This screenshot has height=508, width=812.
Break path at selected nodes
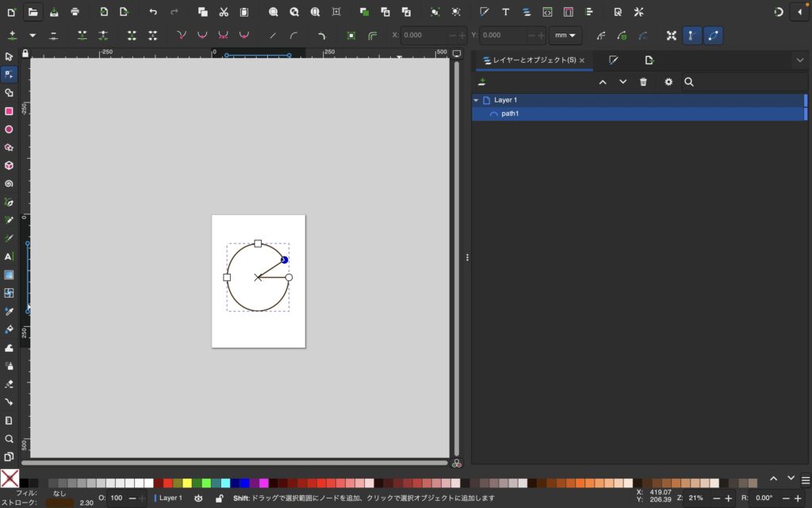(103, 35)
